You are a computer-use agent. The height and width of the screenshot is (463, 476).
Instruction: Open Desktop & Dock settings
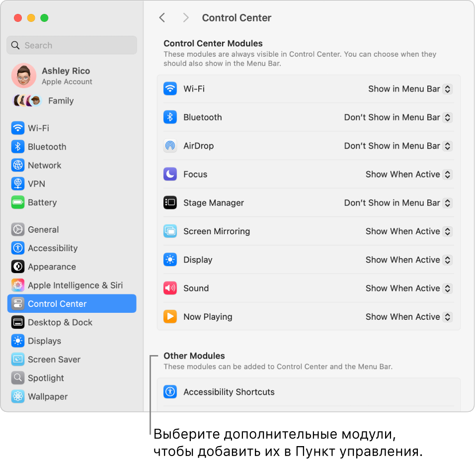(x=72, y=322)
